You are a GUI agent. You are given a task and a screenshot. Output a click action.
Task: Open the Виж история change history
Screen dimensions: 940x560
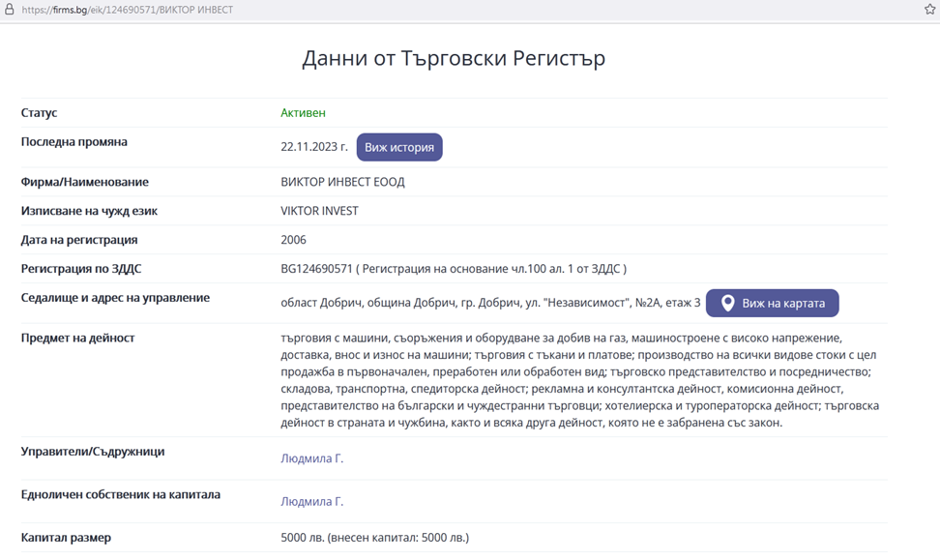pos(399,147)
